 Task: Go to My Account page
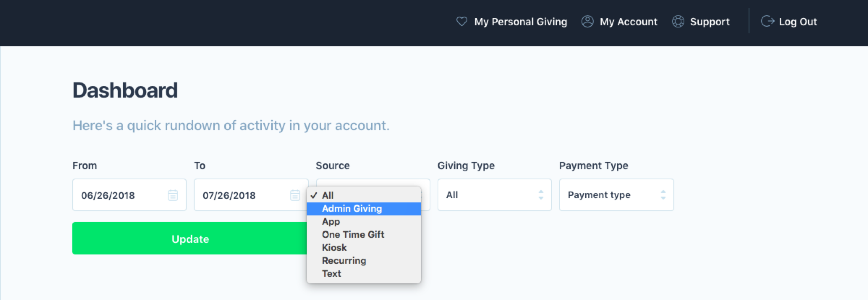click(628, 22)
